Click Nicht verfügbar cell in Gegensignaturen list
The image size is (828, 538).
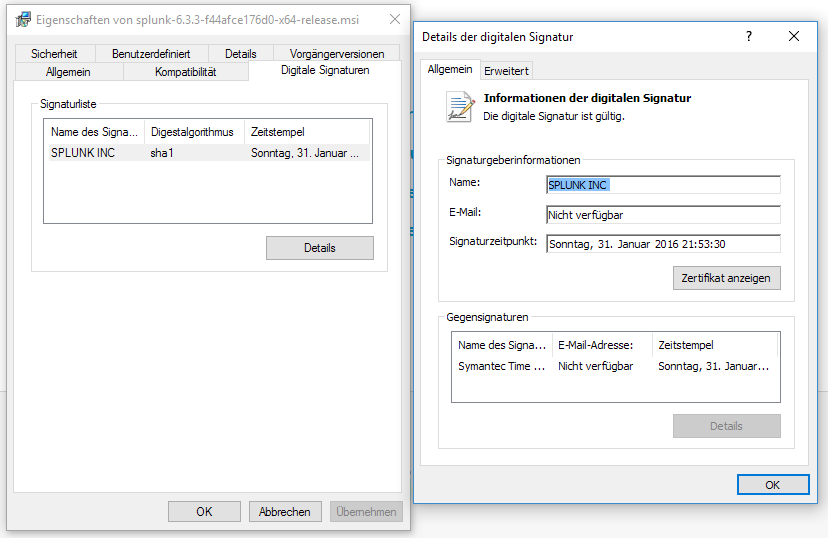coord(595,366)
